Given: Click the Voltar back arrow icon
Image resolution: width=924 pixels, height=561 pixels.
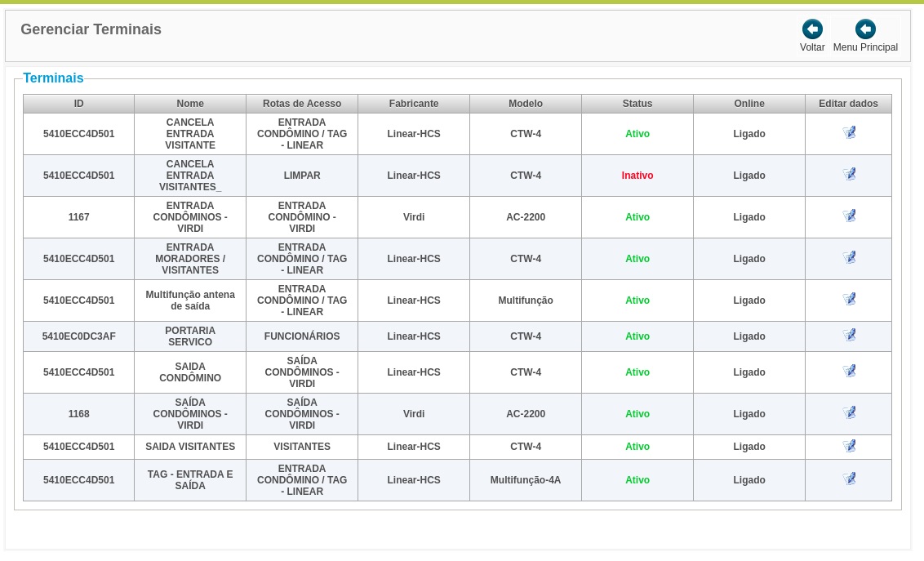Looking at the screenshot, I should [812, 29].
